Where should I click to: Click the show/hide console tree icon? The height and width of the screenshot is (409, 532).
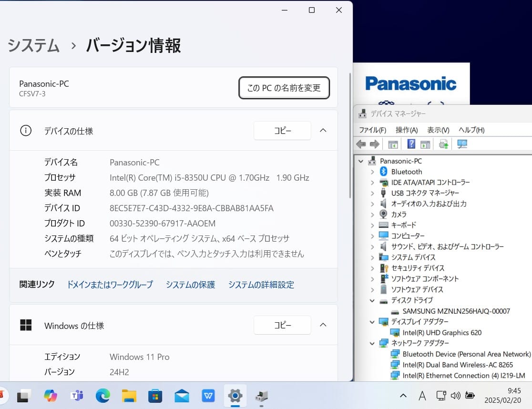393,144
